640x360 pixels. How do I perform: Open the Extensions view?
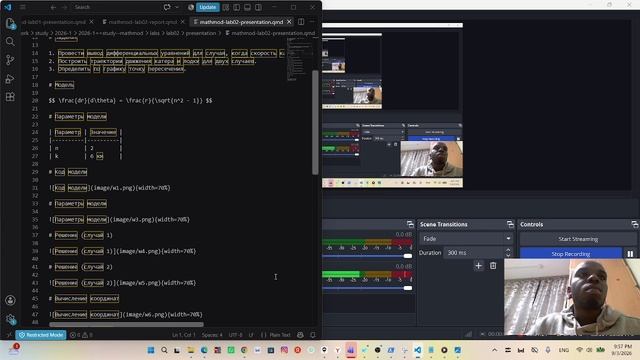pos(10,97)
